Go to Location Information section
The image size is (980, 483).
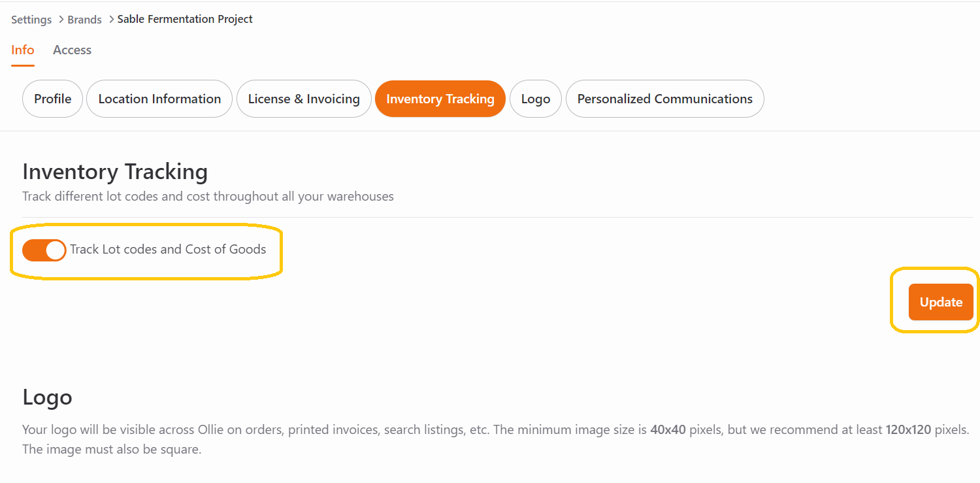(x=159, y=99)
